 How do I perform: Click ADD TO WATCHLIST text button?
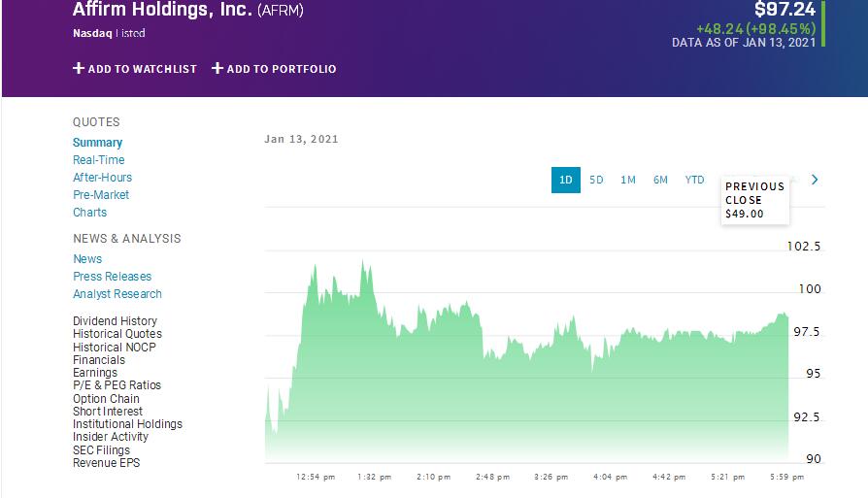point(143,69)
